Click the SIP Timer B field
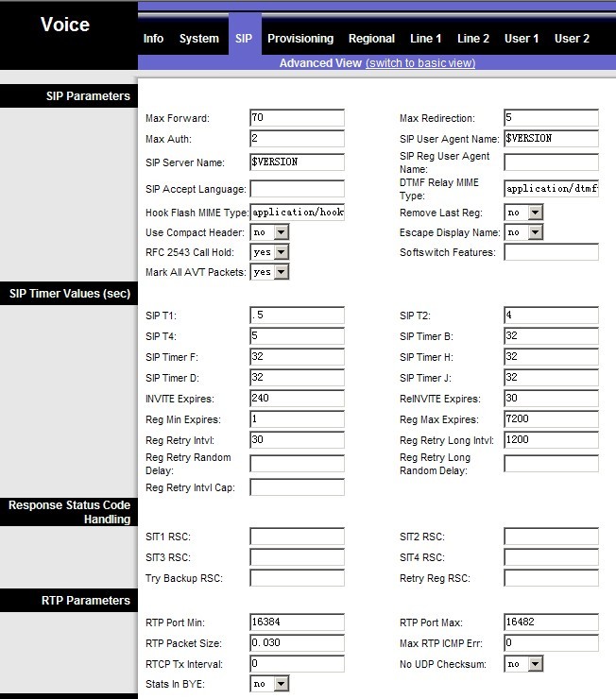Screen dimensions: 616x699 [x=552, y=336]
